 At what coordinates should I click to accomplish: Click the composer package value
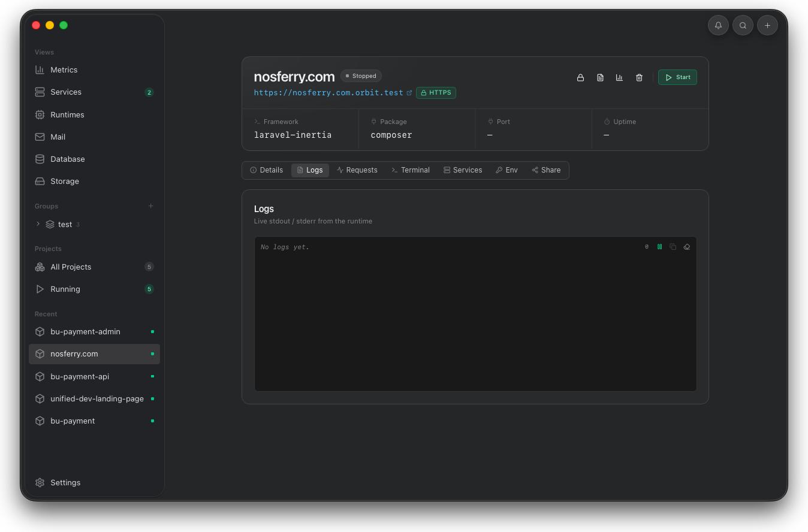(x=391, y=135)
